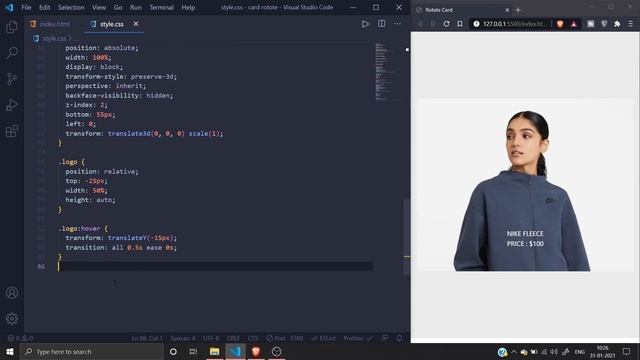Open Source Control view
The height and width of the screenshot is (360, 640).
tap(12, 78)
